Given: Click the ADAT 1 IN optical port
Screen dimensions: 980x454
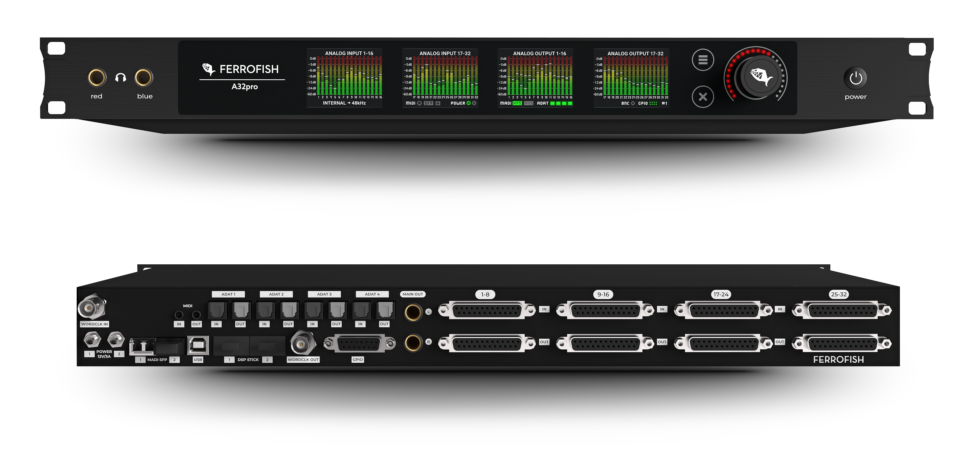Looking at the screenshot, I should pyautogui.click(x=218, y=310).
